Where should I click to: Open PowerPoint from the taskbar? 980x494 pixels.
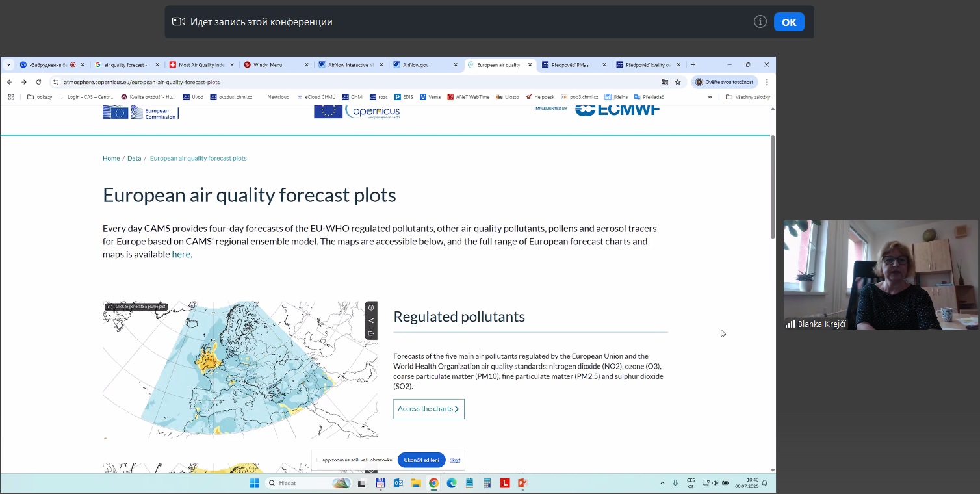coord(522,483)
